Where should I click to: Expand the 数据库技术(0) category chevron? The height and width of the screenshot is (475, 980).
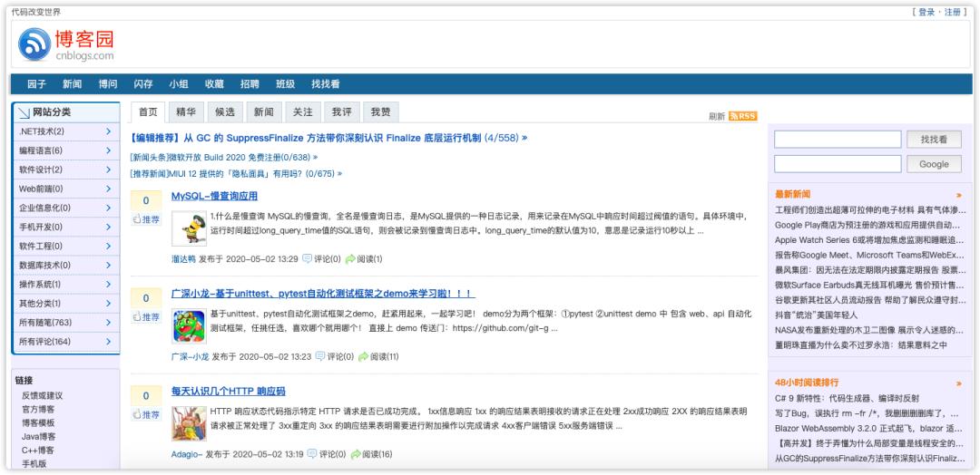108,265
